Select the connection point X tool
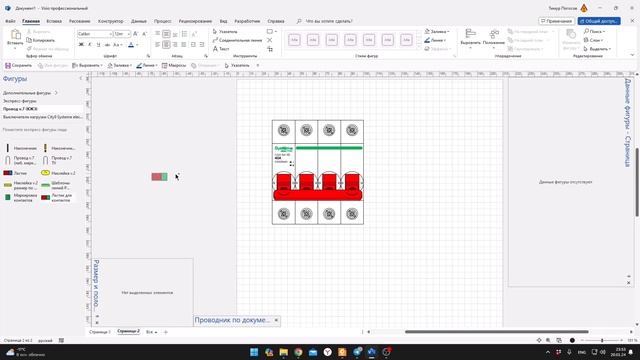 tap(269, 40)
